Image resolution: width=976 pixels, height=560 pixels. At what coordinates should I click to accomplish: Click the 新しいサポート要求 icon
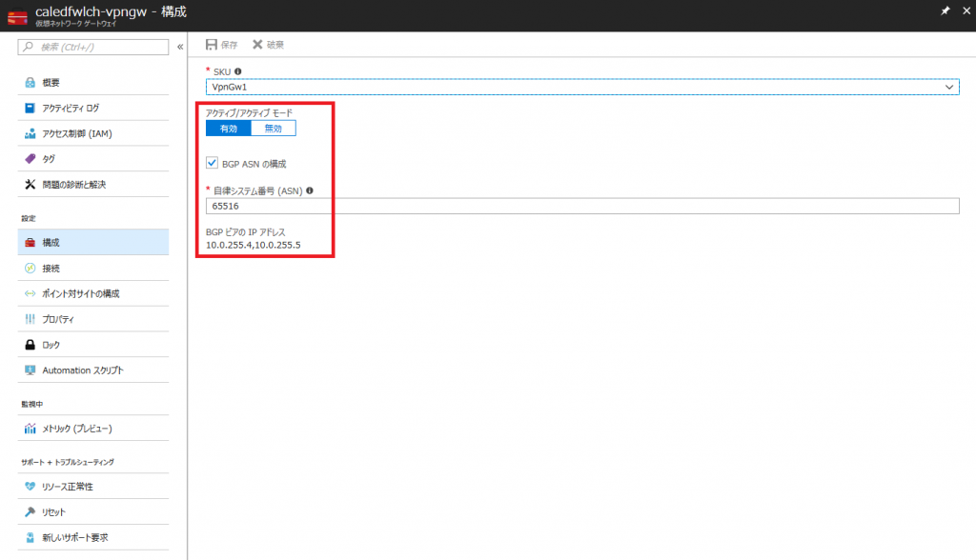[x=30, y=537]
